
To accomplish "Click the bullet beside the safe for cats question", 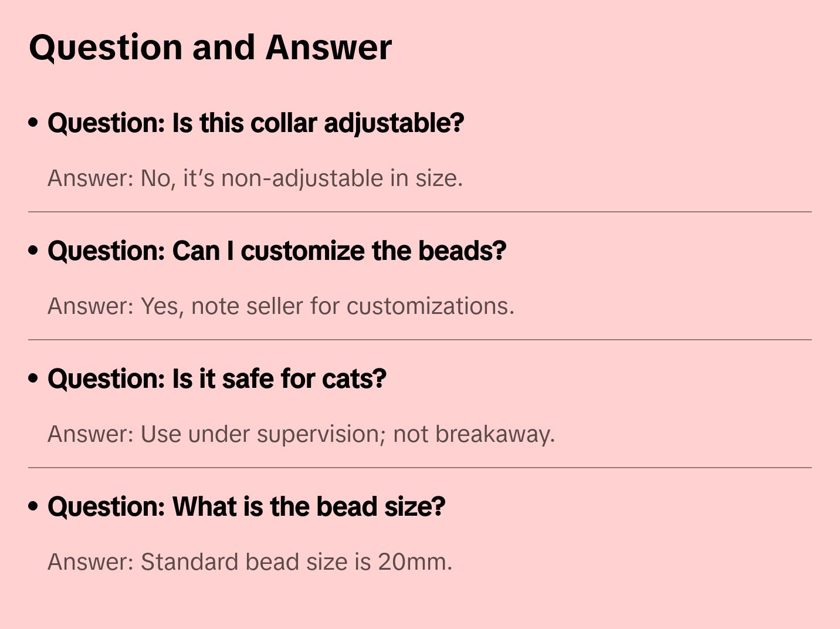I will click(x=33, y=378).
